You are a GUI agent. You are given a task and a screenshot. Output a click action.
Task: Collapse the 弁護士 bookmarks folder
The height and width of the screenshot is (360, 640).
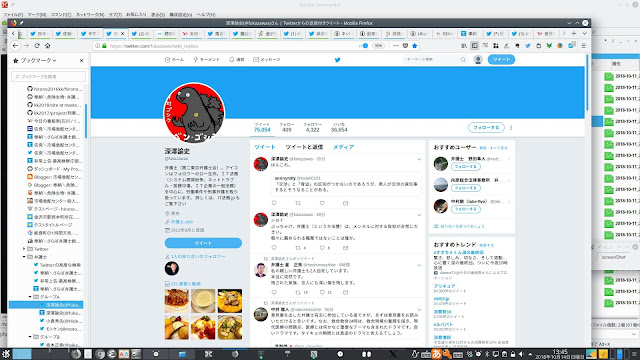tap(24, 257)
